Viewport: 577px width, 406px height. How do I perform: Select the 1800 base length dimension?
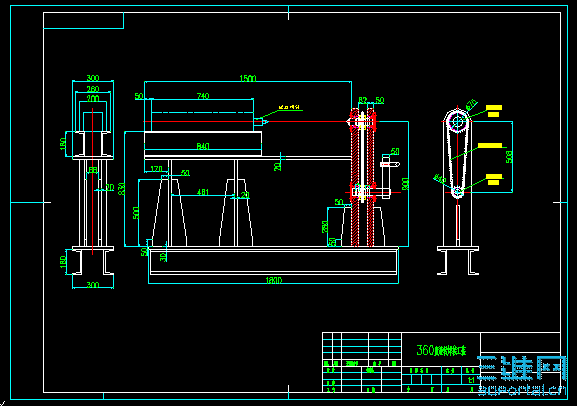tap(273, 280)
